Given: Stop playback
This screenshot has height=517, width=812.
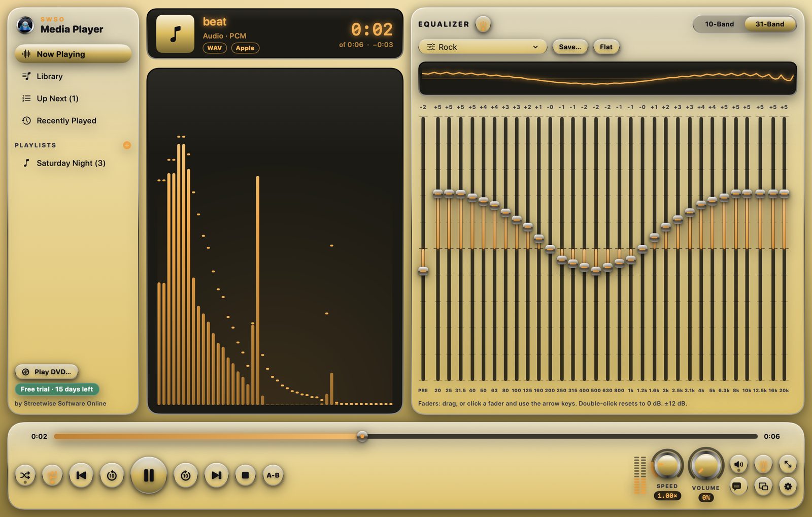Looking at the screenshot, I should (x=245, y=475).
